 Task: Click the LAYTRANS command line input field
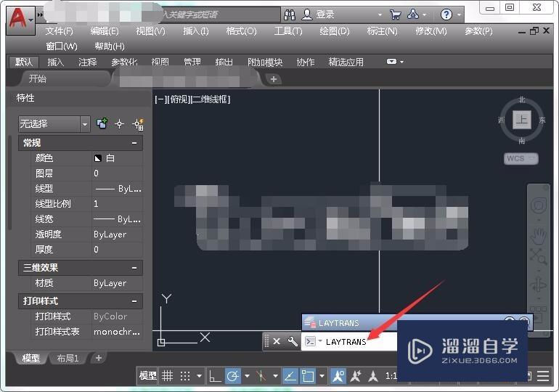click(348, 342)
